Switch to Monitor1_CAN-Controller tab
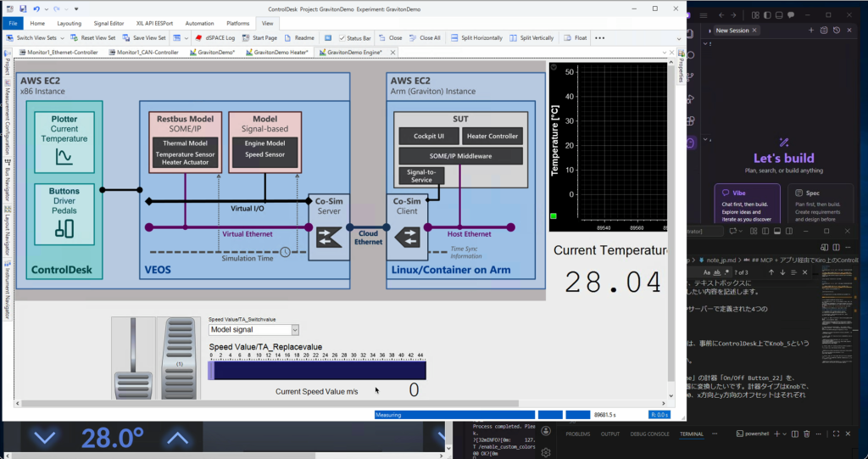 (143, 52)
